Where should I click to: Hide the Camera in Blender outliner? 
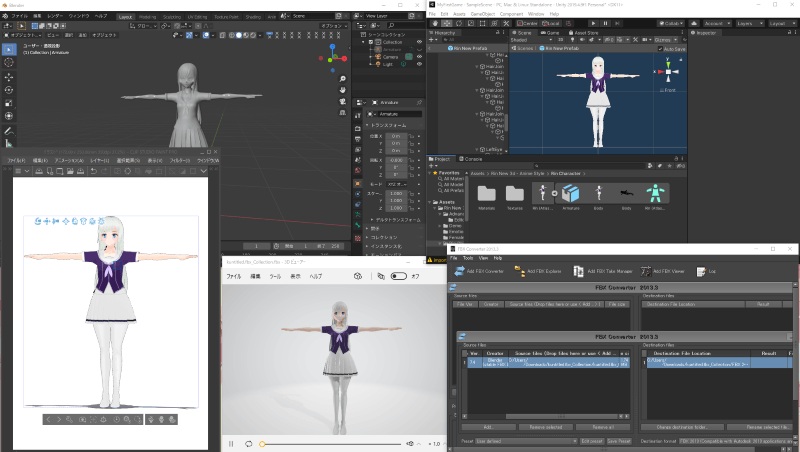[x=419, y=56]
